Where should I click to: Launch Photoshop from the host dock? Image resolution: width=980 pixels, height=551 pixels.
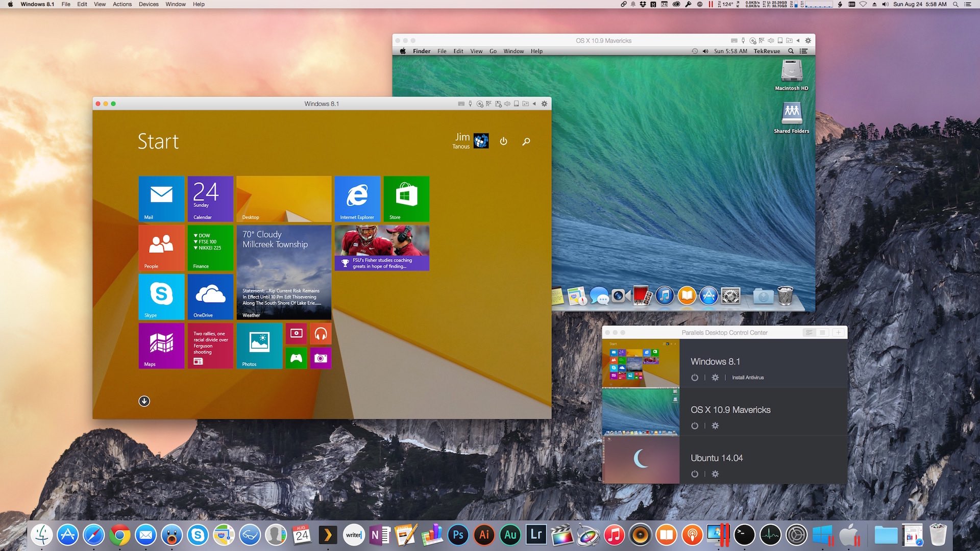[458, 535]
